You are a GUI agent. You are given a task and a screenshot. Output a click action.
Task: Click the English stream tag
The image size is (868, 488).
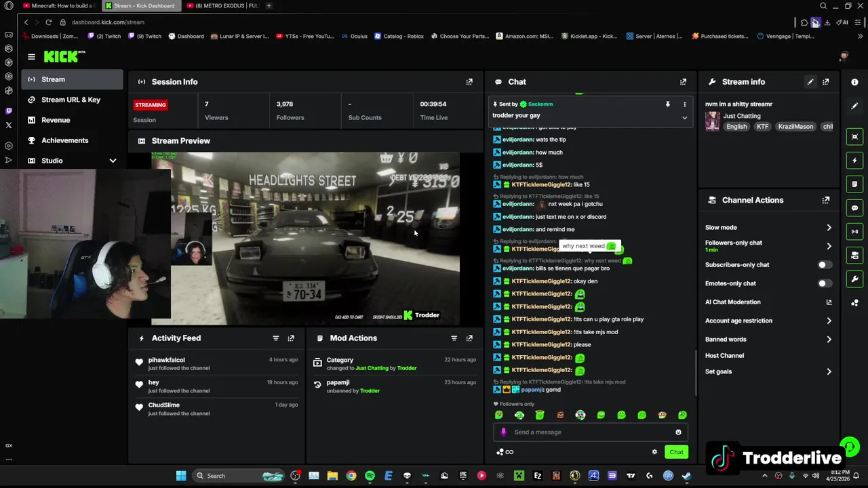736,127
